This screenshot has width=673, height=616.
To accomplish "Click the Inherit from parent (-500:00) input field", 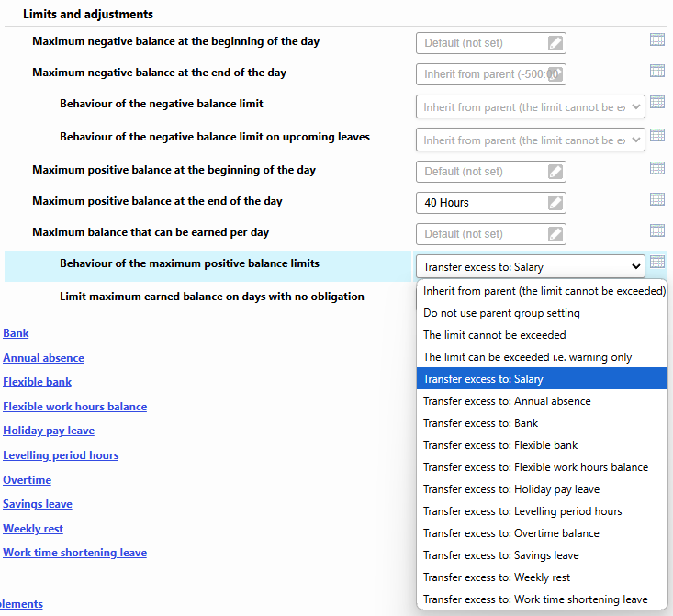I will click(x=491, y=74).
